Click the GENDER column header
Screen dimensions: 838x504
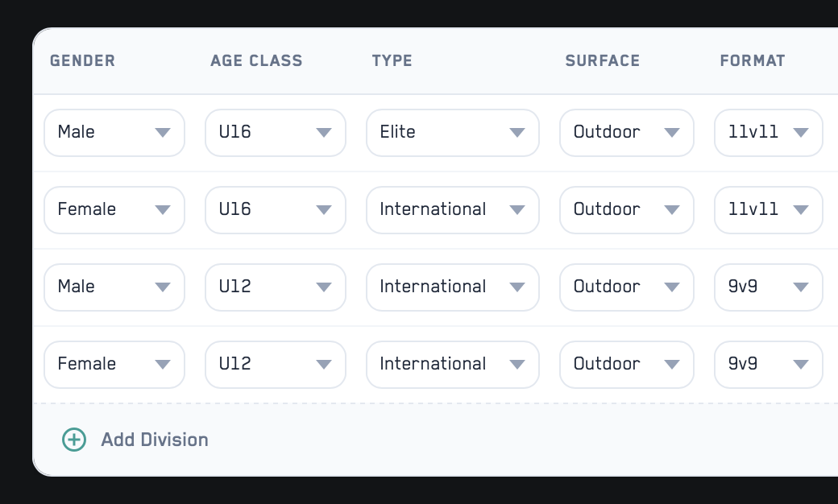tap(83, 61)
